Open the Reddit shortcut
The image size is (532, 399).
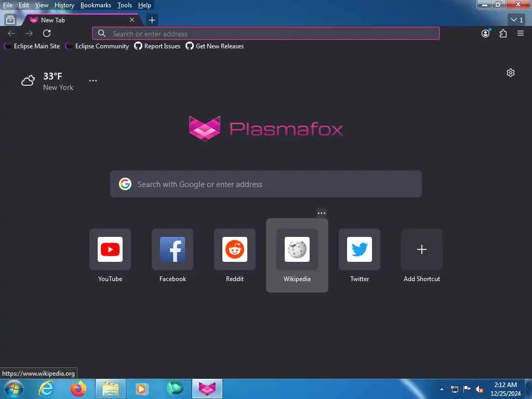pos(235,256)
